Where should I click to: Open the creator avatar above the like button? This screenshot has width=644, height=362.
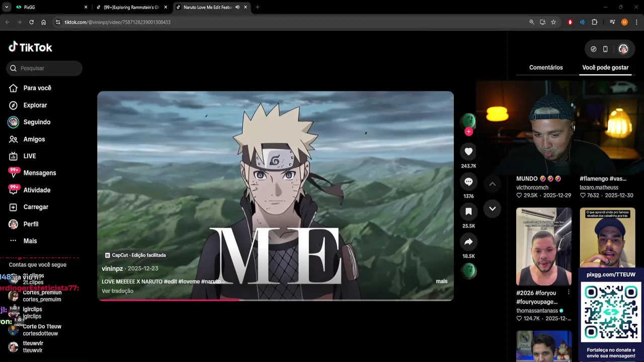[468, 121]
